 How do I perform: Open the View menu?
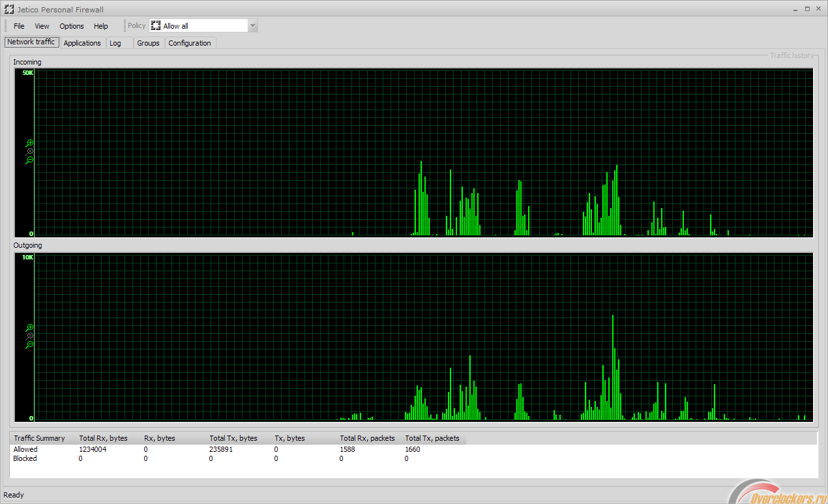click(x=42, y=26)
